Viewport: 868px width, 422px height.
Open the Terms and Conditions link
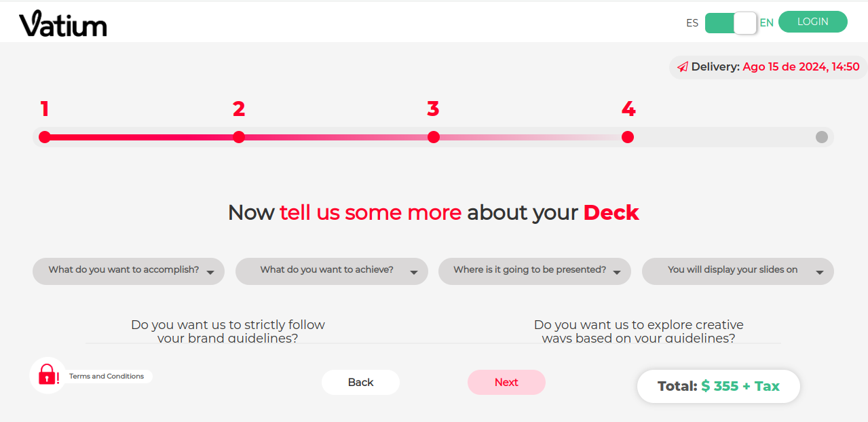point(107,376)
